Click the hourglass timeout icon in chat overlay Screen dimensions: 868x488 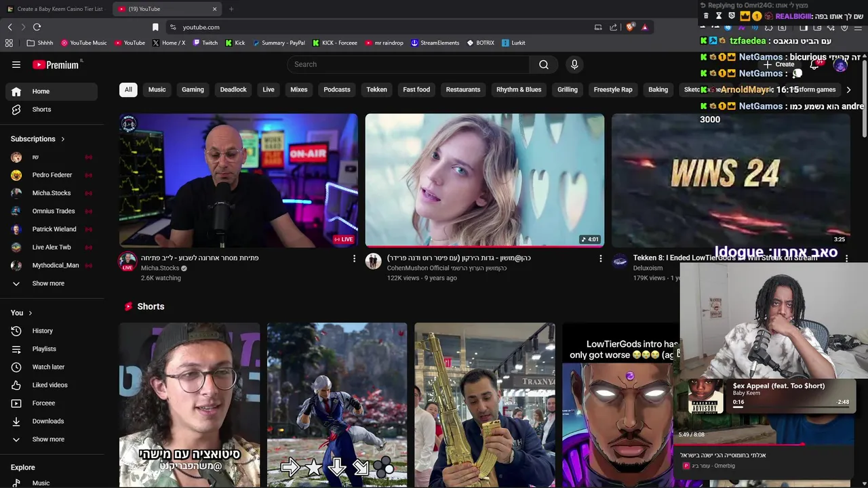click(719, 16)
